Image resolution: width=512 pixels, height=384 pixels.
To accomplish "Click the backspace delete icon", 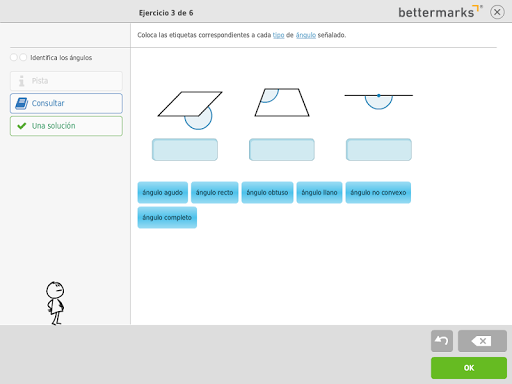I will (x=482, y=341).
